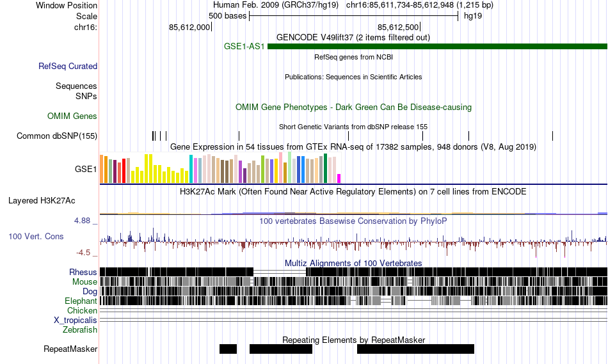The image size is (608, 364).
Task: Click the dark green GTEx expression bar
Action: pos(326,168)
